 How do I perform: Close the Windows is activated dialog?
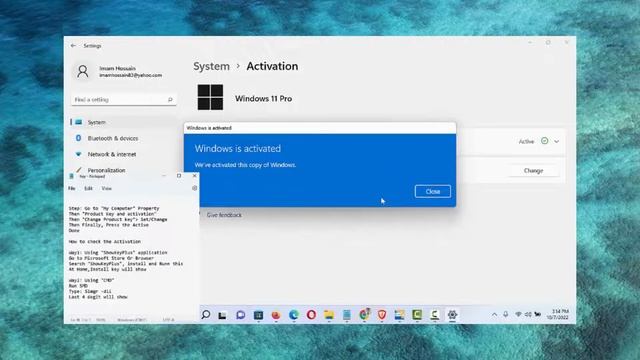pos(433,191)
